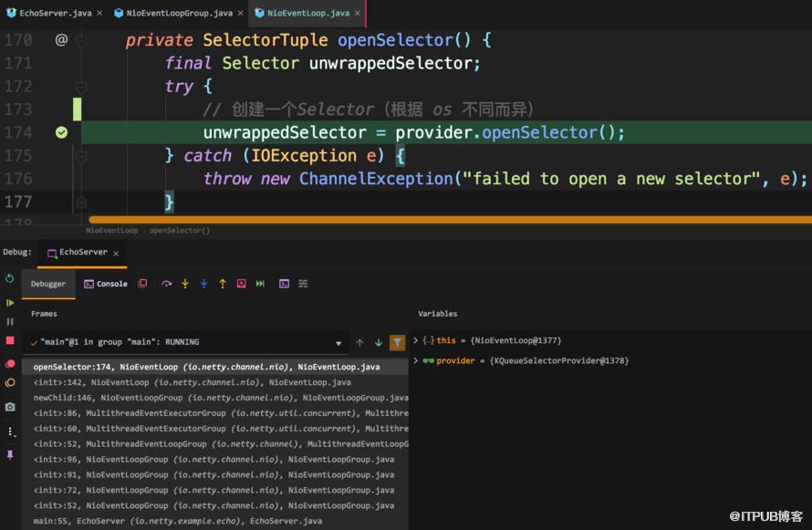The height and width of the screenshot is (530, 812).
Task: Close the NioEventLoop.java tab
Action: (x=358, y=13)
